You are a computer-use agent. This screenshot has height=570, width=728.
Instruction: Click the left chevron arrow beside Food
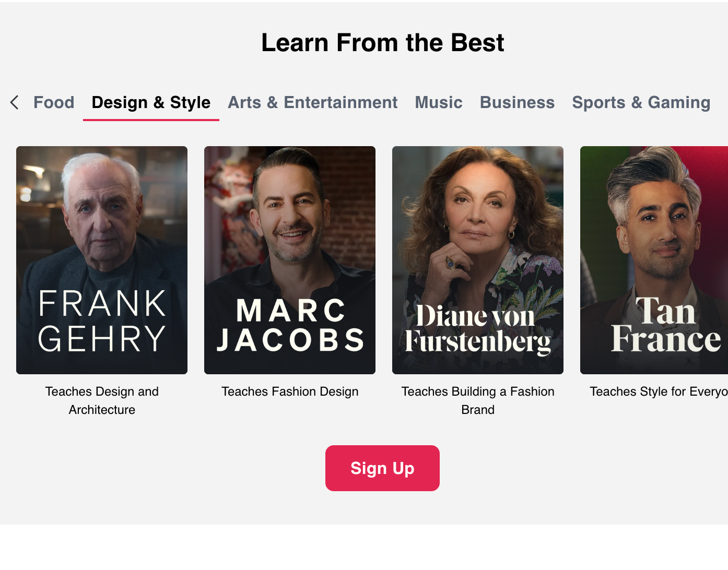15,102
